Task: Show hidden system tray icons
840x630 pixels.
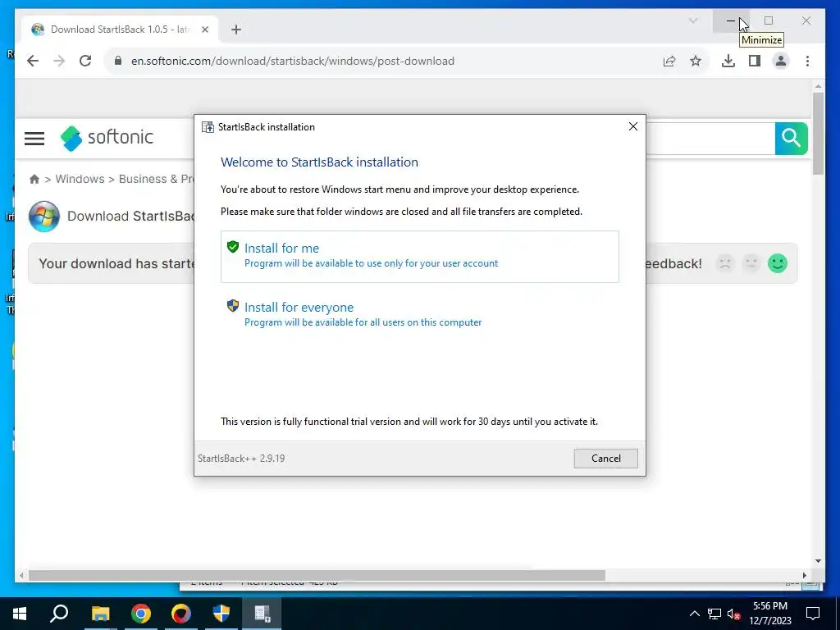Action: (x=694, y=614)
